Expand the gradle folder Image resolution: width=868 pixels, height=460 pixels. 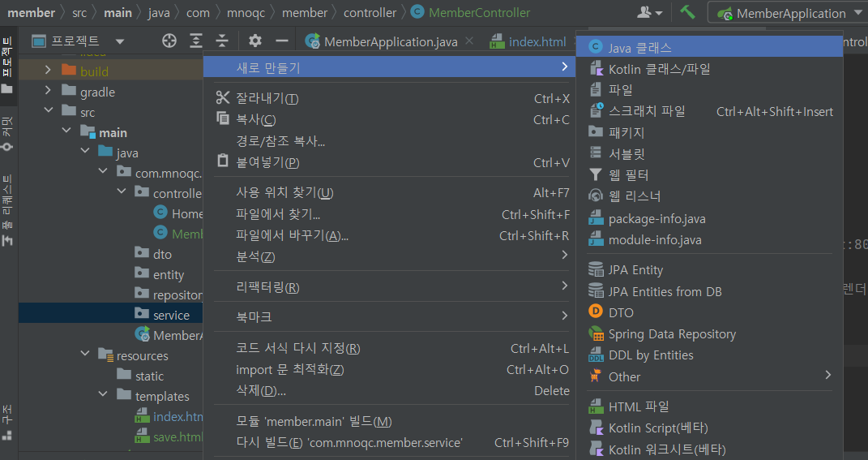[48, 90]
